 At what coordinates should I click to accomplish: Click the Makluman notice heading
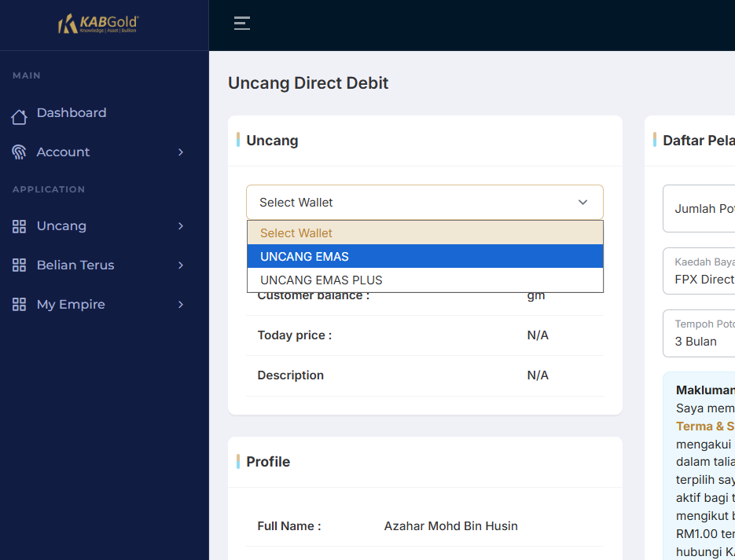[x=705, y=390]
